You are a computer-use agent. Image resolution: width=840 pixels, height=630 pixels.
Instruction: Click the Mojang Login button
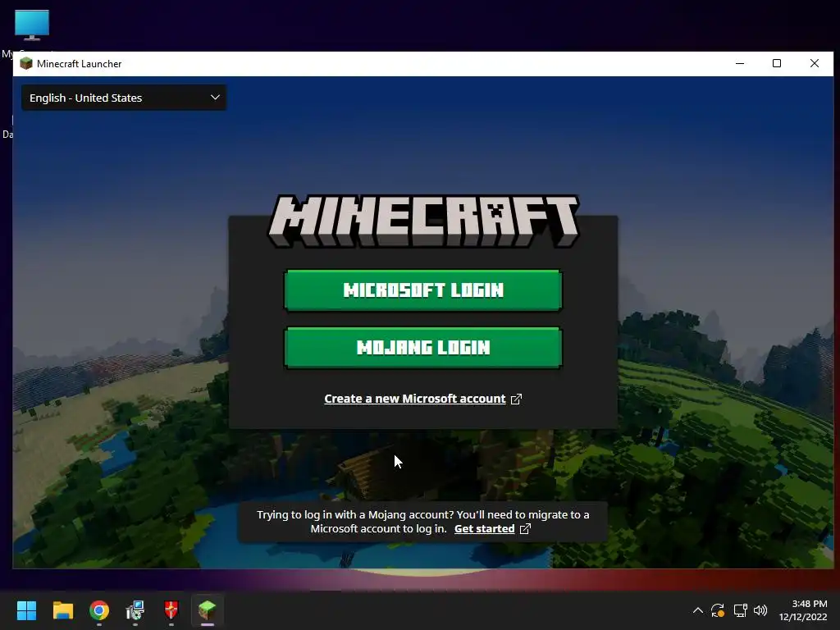coord(423,348)
